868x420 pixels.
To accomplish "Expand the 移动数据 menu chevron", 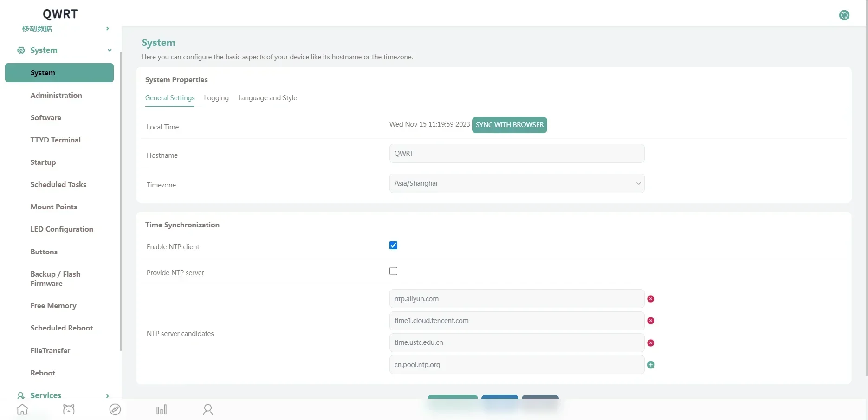I will coord(108,29).
